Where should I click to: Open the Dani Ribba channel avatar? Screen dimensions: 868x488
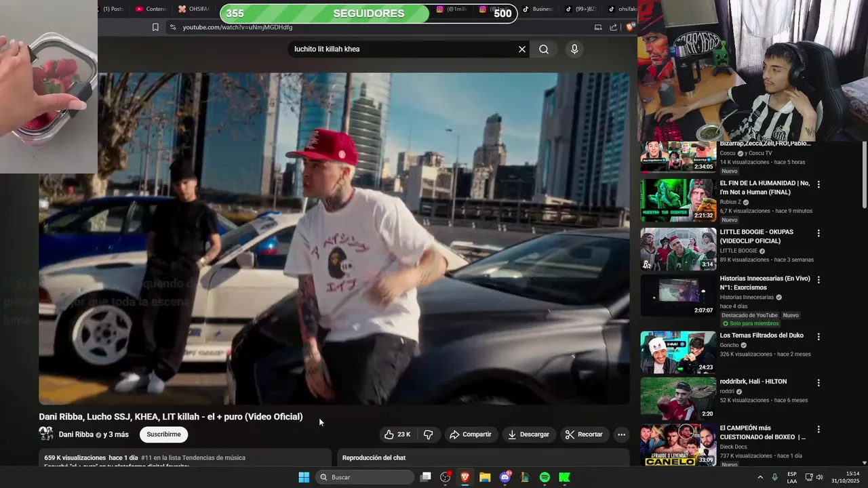tap(46, 434)
